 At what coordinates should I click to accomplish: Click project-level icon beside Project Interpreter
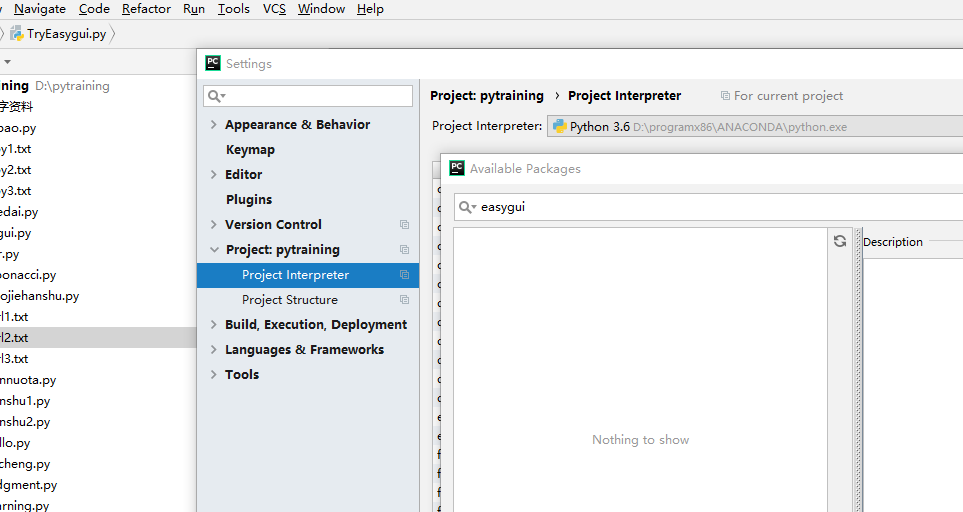[404, 275]
